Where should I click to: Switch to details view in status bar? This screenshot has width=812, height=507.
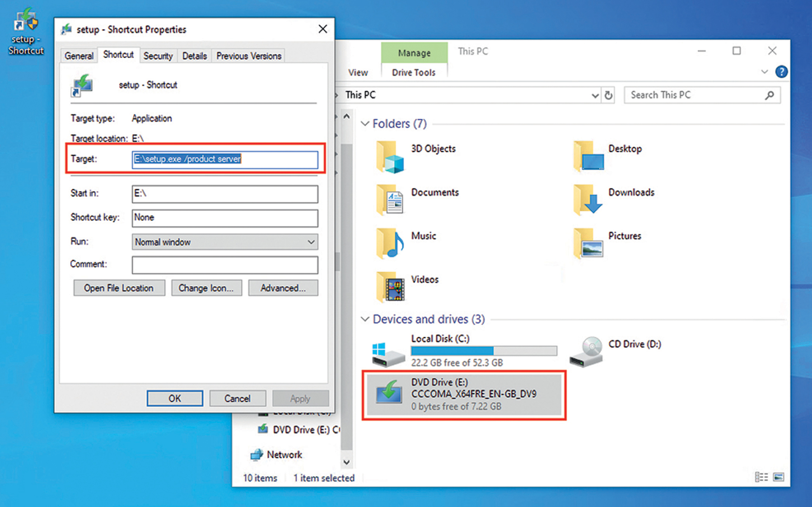761,477
